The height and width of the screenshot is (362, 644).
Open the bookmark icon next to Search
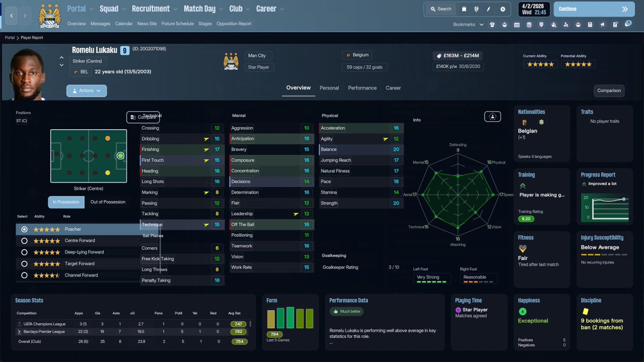(x=464, y=9)
